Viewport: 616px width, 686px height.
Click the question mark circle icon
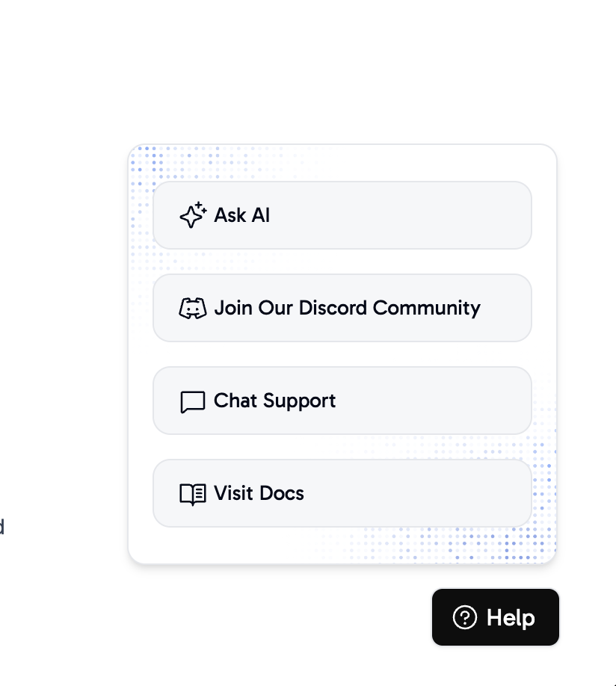pos(465,617)
